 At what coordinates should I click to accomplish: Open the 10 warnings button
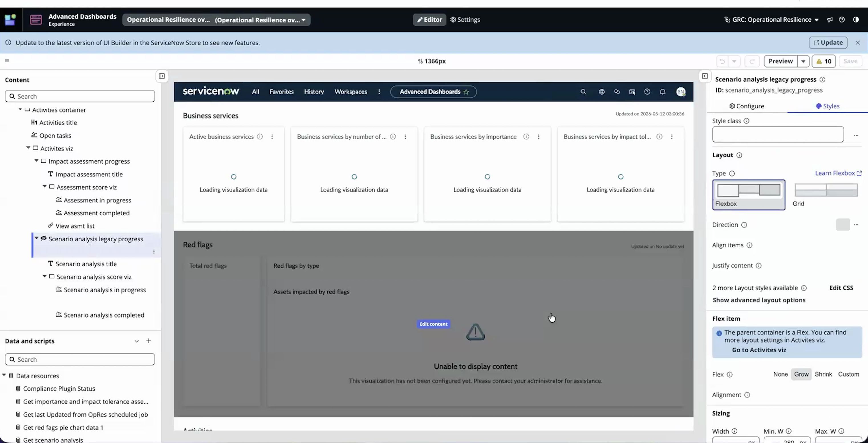824,61
